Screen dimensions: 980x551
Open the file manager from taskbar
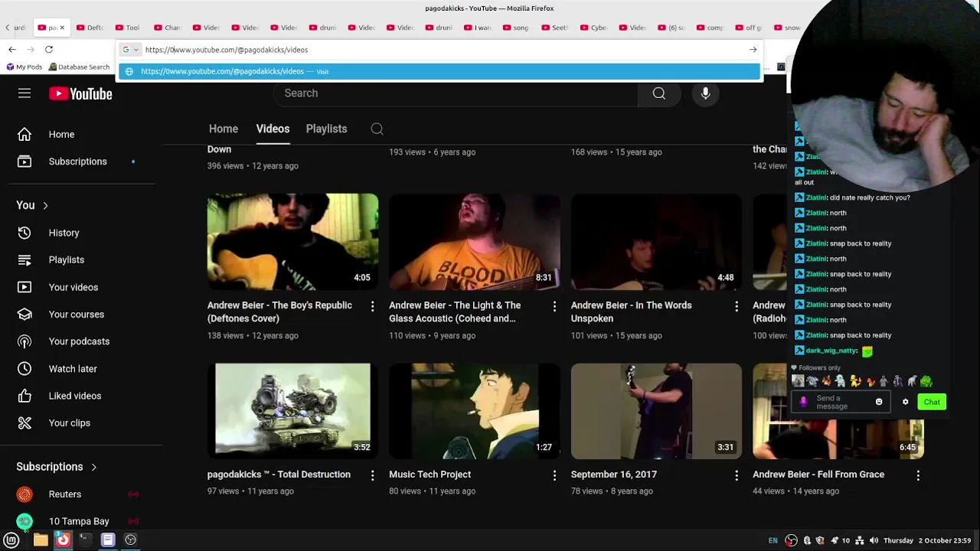point(41,540)
